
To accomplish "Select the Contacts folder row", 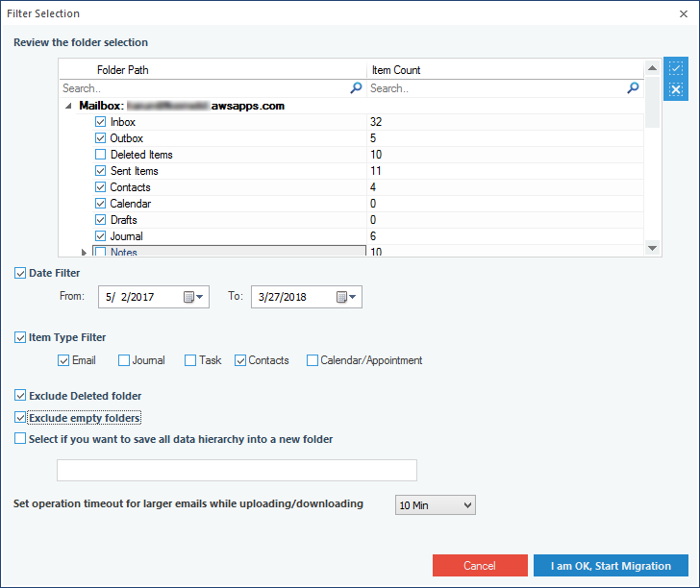I will tap(351, 187).
